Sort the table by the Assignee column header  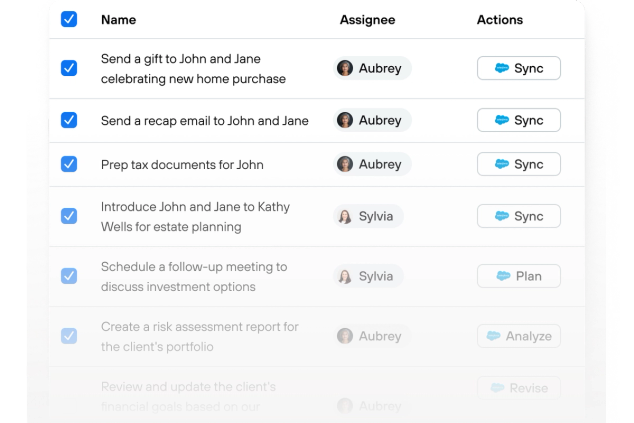(367, 20)
